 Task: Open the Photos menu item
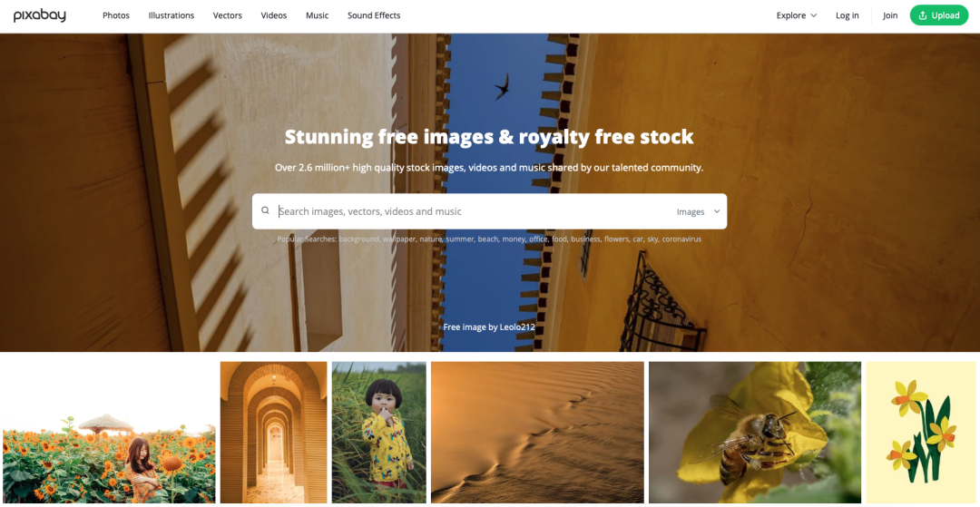pos(116,15)
